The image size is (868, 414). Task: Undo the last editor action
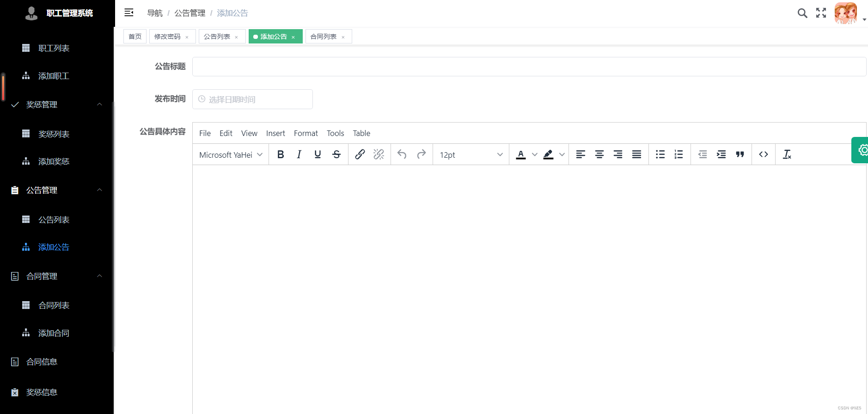[402, 154]
